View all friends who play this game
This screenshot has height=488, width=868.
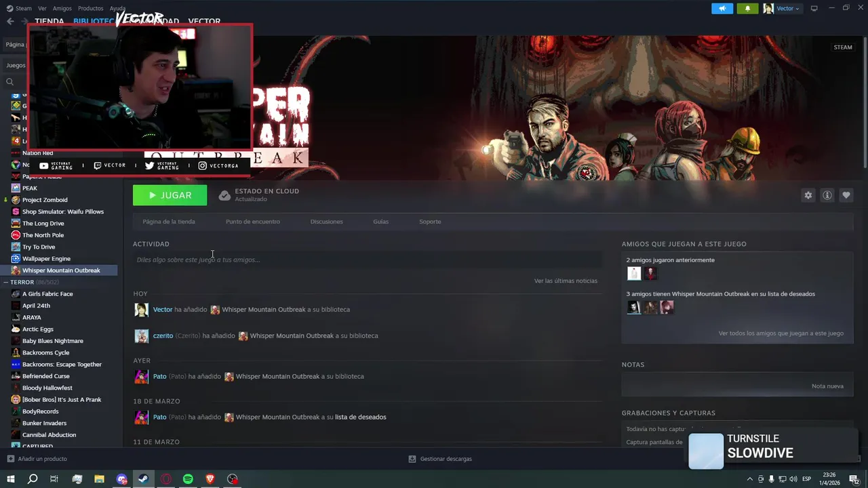point(781,333)
